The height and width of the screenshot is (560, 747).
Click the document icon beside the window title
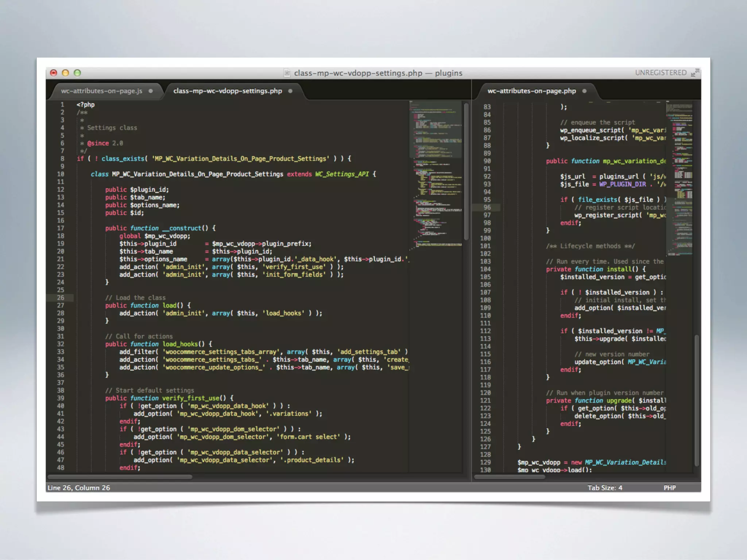click(x=287, y=73)
